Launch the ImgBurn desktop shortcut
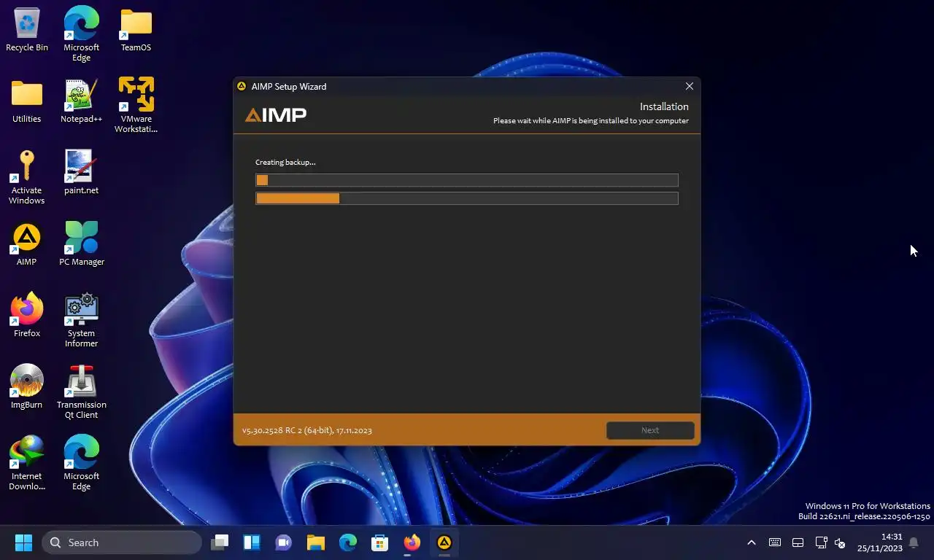This screenshot has height=560, width=934. coord(27,386)
